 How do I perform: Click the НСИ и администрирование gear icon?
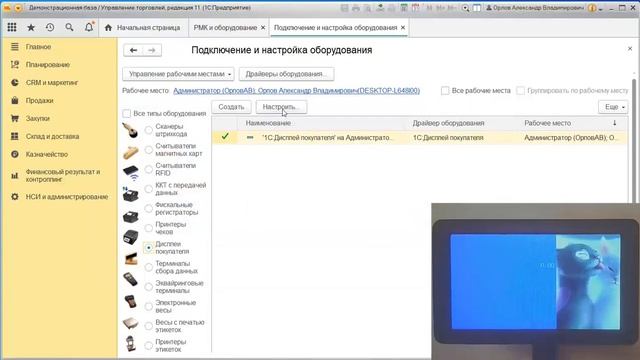pos(15,197)
